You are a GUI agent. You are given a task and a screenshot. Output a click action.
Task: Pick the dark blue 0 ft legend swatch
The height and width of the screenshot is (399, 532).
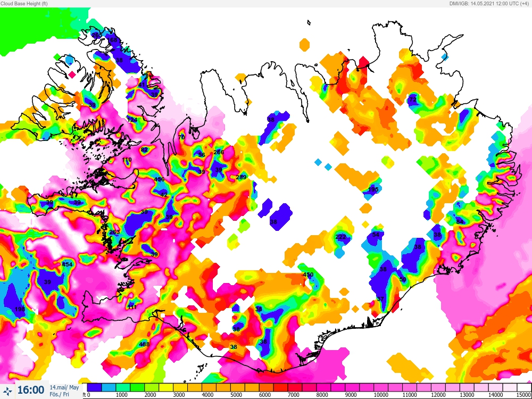[x=94, y=387]
